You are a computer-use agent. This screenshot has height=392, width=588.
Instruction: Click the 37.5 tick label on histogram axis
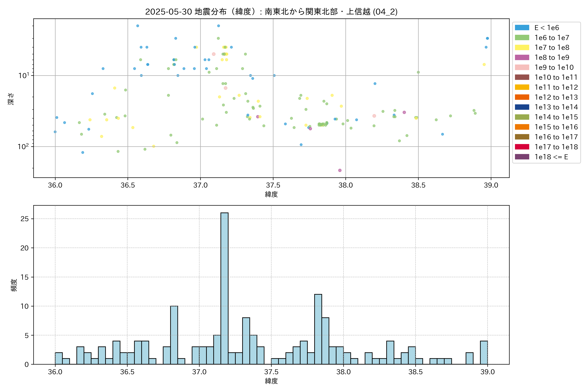point(271,372)
